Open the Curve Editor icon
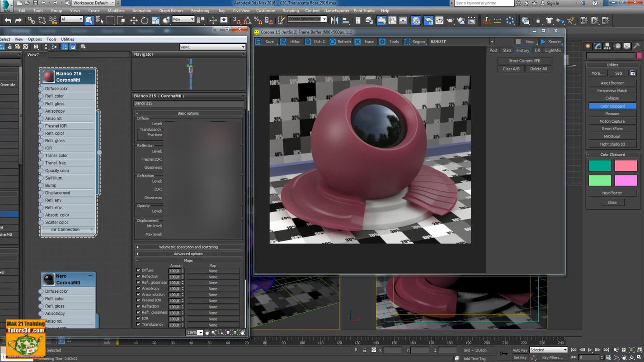 392,20
